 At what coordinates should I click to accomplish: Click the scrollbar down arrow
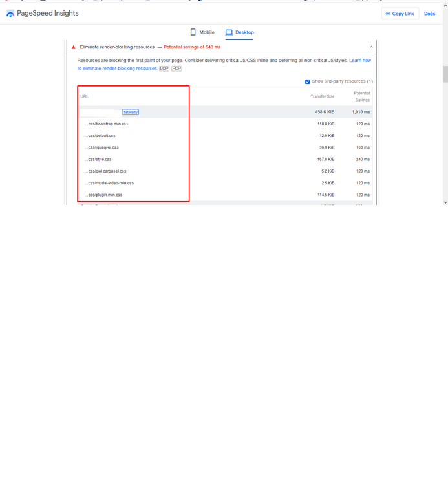point(445,202)
